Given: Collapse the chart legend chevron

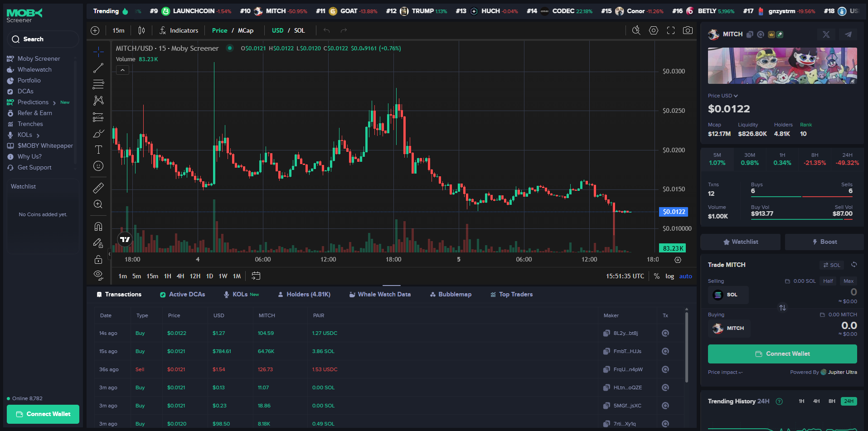Looking at the screenshot, I should tap(122, 70).
